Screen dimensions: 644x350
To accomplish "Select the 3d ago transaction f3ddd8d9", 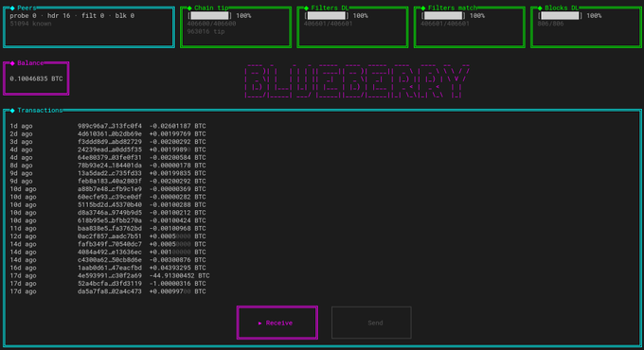I will coord(108,142).
